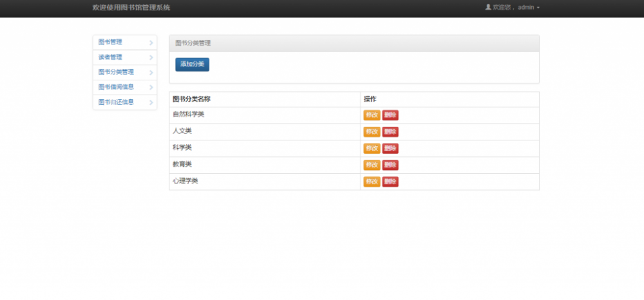The width and height of the screenshot is (644, 300).
Task: Click the 心理学类 table cell
Action: pyautogui.click(x=265, y=182)
